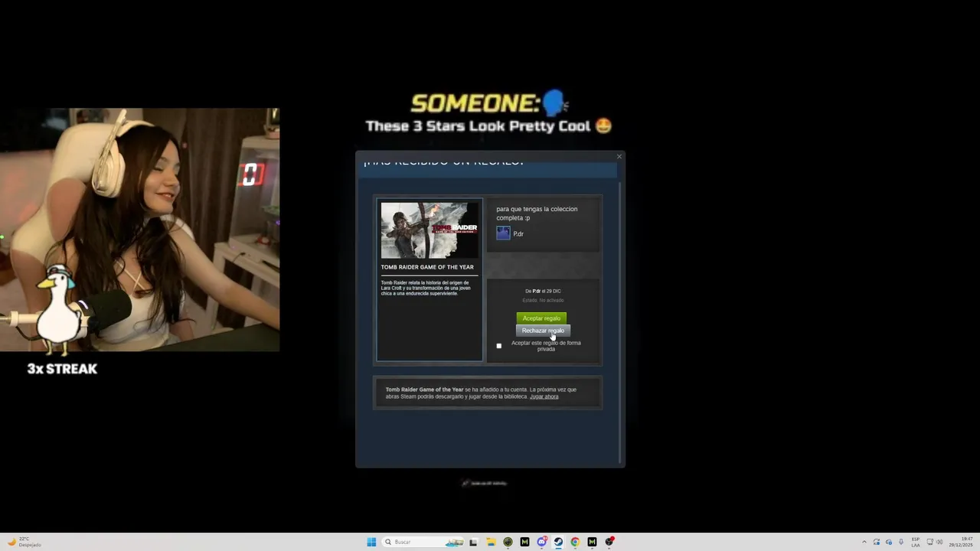Open the Jugar ahora link

pyautogui.click(x=544, y=396)
